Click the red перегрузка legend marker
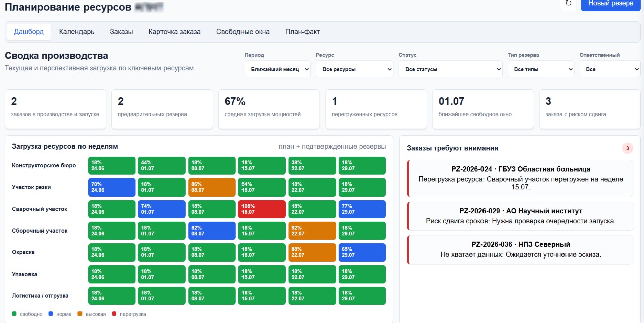The height and width of the screenshot is (323, 644). (x=114, y=314)
